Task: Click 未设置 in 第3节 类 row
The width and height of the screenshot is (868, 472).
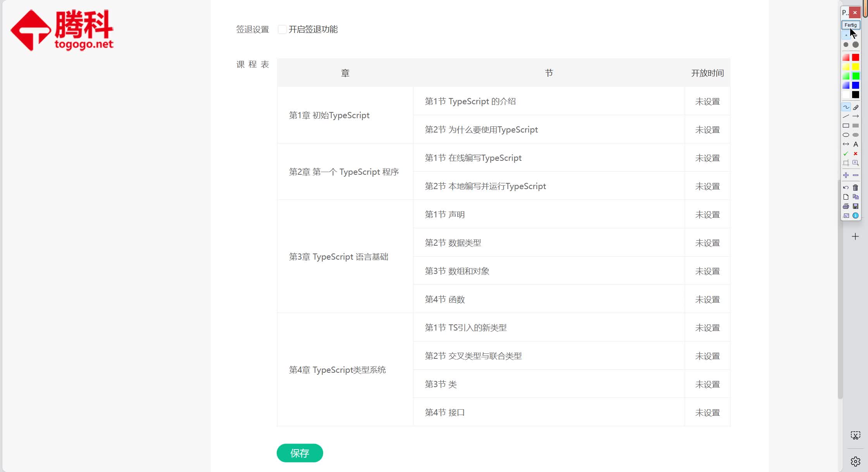Action: click(707, 384)
